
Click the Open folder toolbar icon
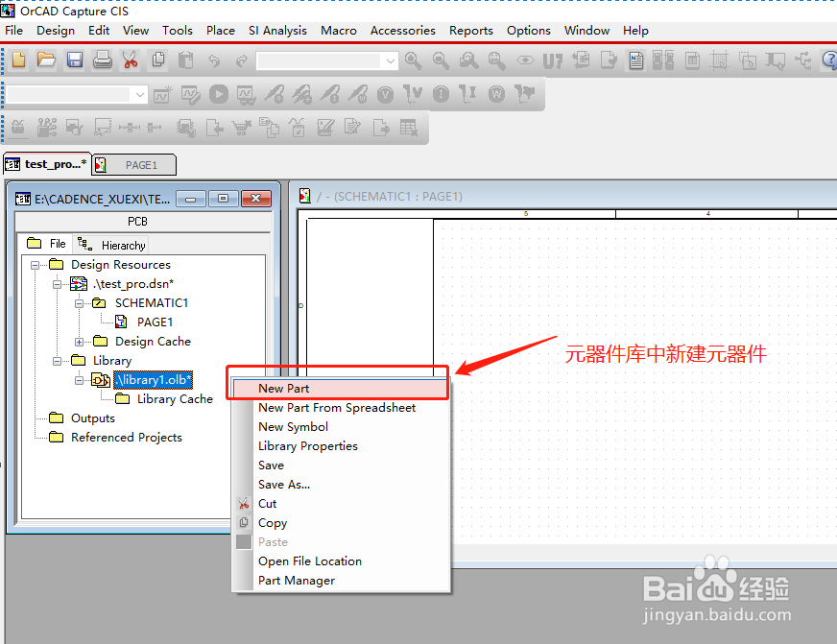(46, 60)
